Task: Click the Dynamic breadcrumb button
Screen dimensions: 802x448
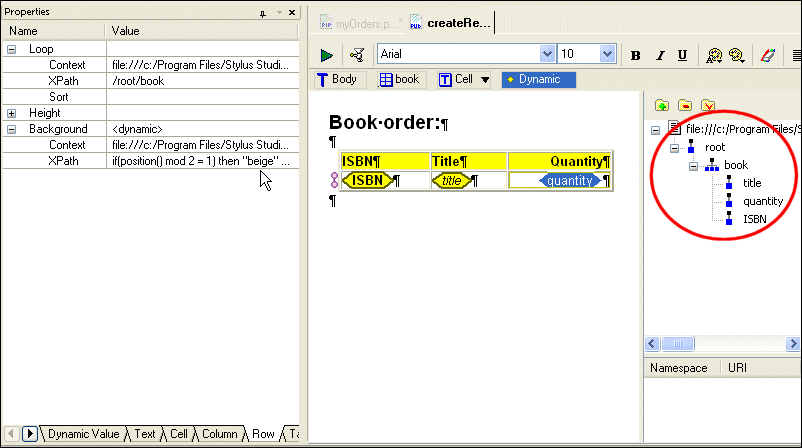Action: click(538, 79)
